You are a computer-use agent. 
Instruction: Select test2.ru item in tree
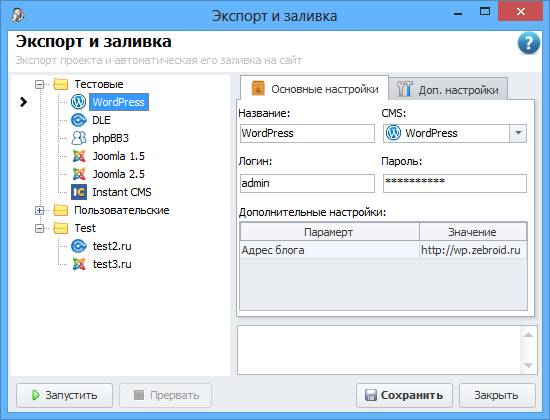pos(112,246)
